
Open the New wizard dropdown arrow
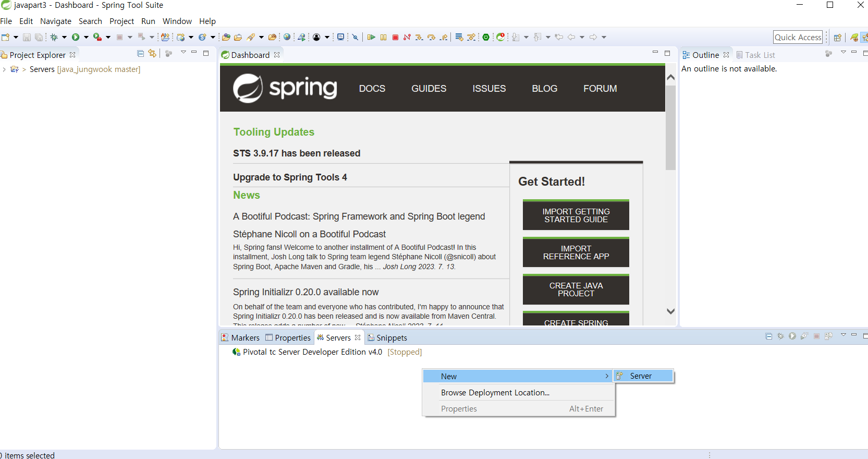16,37
